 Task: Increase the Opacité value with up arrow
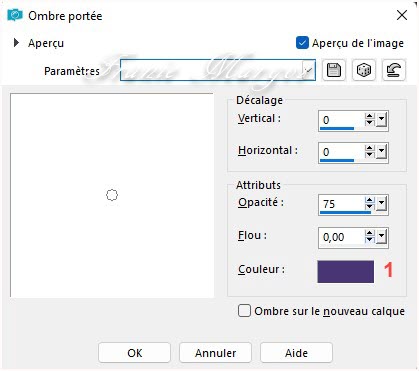[x=370, y=200]
